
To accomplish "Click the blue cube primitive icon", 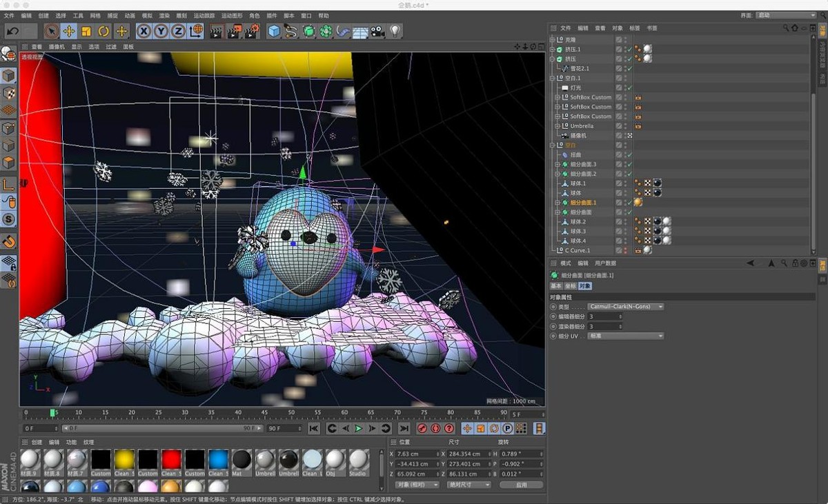I will pyautogui.click(x=274, y=31).
